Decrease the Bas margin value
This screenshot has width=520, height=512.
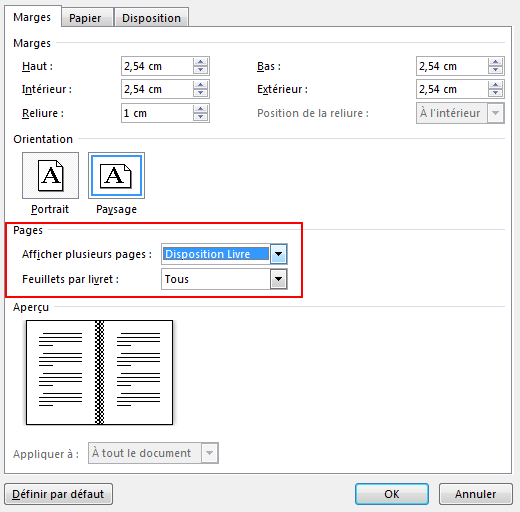495,70
